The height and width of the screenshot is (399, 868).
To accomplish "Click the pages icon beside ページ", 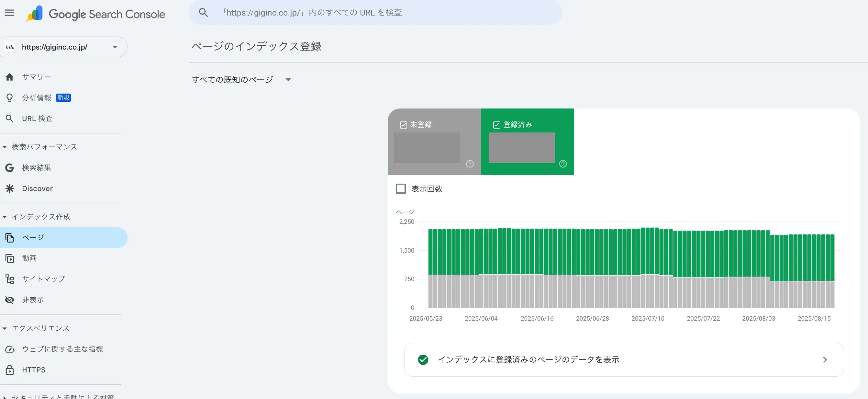I will click(9, 238).
